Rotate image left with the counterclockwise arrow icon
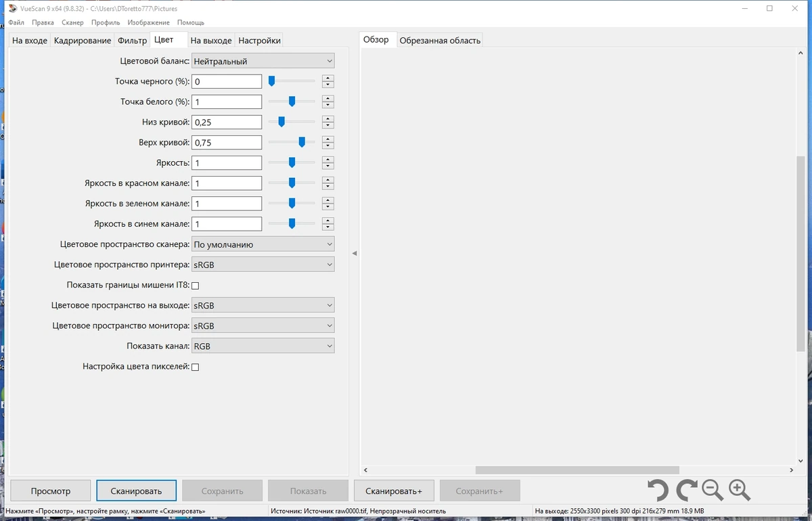Viewport: 812px width, 521px height. (x=657, y=490)
